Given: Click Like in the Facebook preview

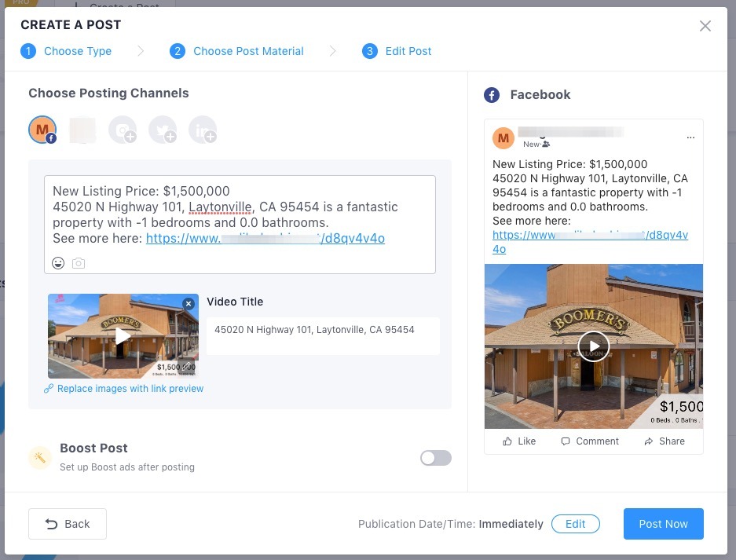Looking at the screenshot, I should click(x=519, y=441).
